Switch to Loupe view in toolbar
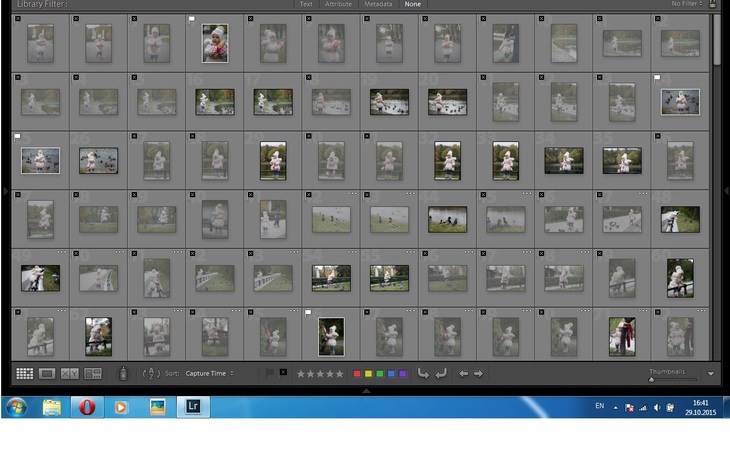The width and height of the screenshot is (730, 456). (x=47, y=373)
